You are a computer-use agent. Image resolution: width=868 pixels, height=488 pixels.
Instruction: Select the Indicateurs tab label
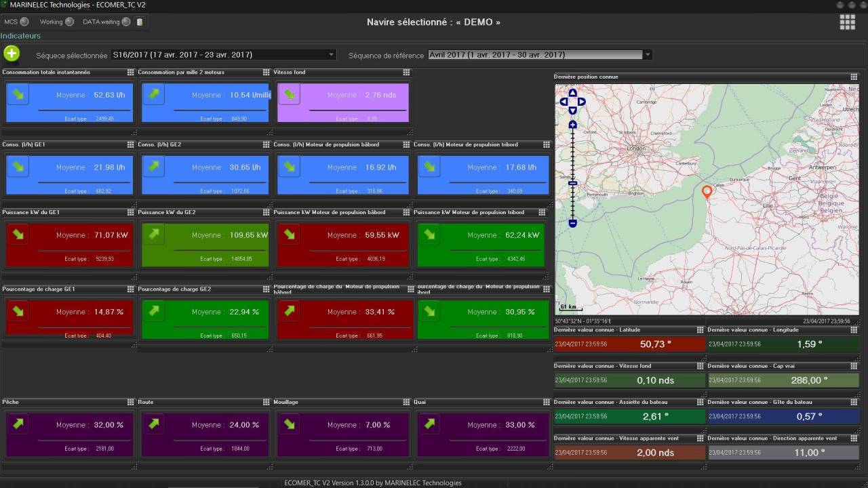(x=20, y=36)
